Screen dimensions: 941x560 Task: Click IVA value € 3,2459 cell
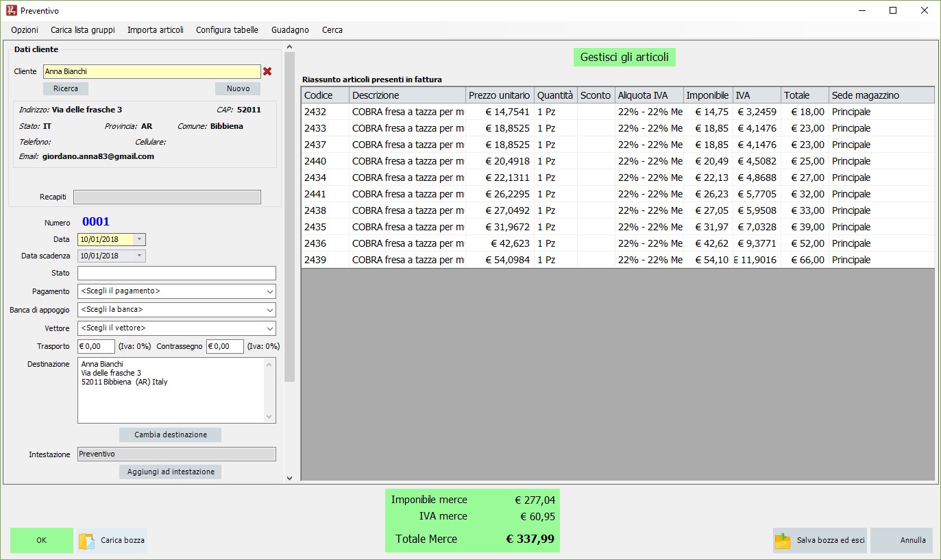(757, 112)
